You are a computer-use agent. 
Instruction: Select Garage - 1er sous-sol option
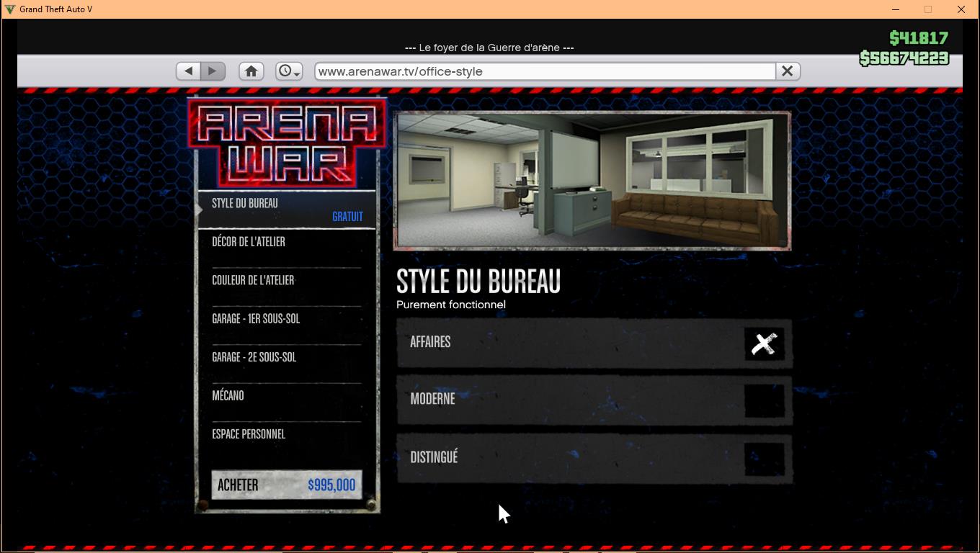pyautogui.click(x=287, y=319)
